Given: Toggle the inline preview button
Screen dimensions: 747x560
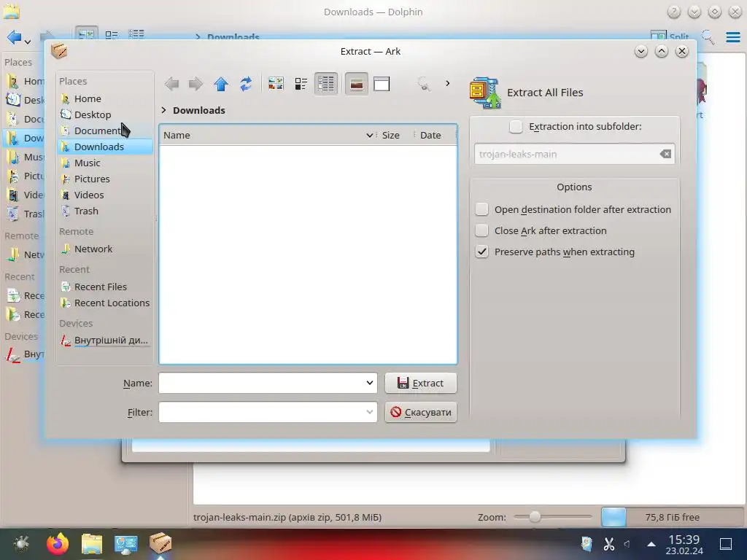Looking at the screenshot, I should (x=356, y=84).
